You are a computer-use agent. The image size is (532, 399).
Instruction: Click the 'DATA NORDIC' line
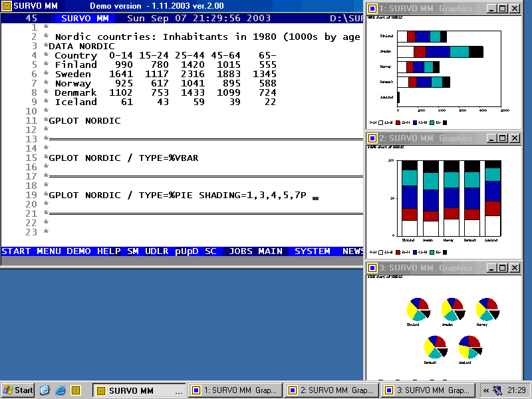point(81,46)
